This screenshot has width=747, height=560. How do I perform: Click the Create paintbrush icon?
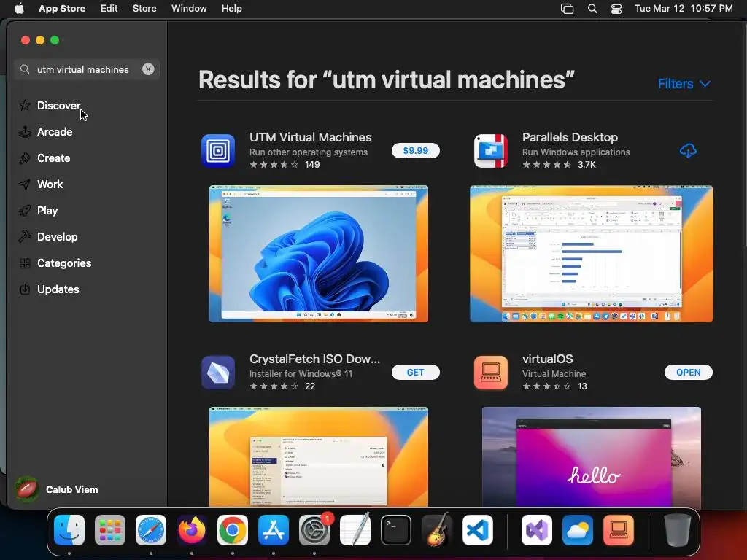click(25, 158)
